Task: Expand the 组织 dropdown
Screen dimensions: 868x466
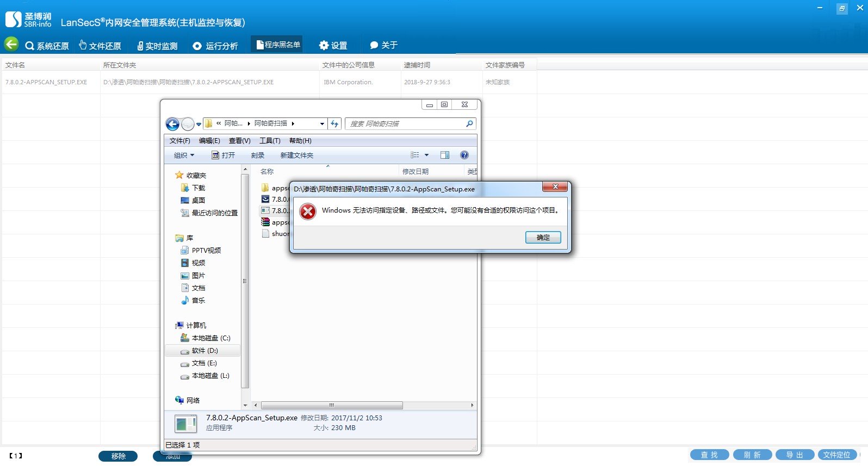Action: [x=184, y=155]
